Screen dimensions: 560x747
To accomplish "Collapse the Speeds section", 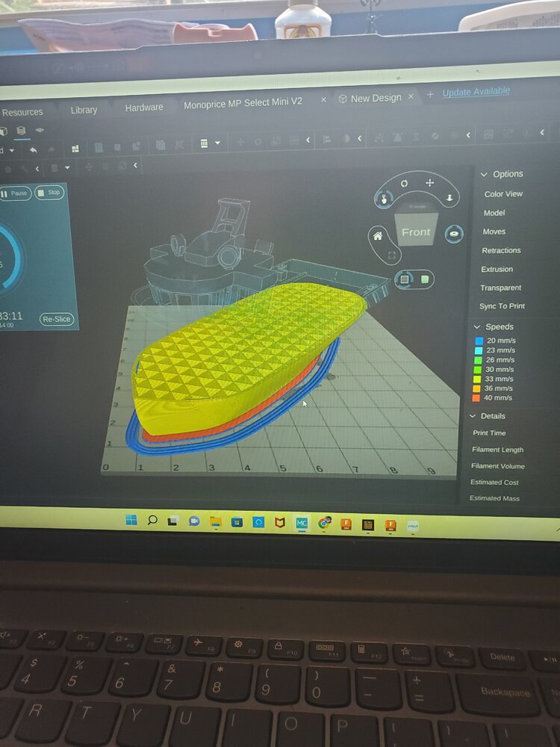I will [x=476, y=327].
